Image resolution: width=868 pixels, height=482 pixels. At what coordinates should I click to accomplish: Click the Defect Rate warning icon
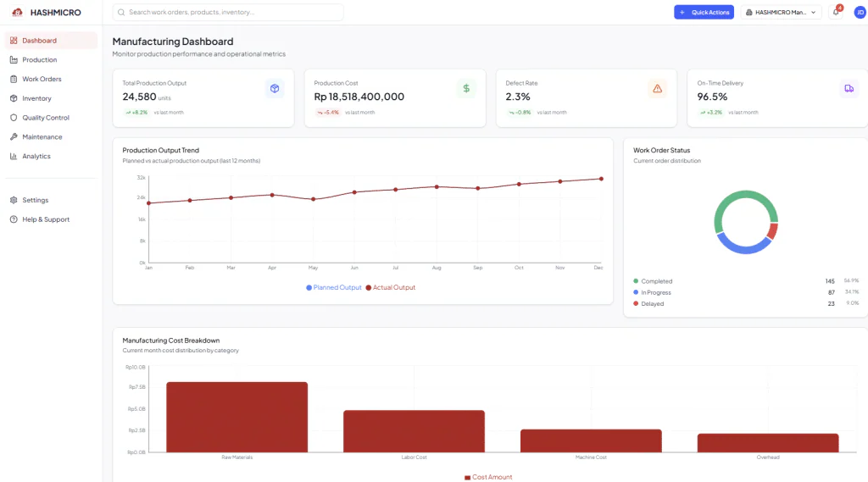coord(657,89)
